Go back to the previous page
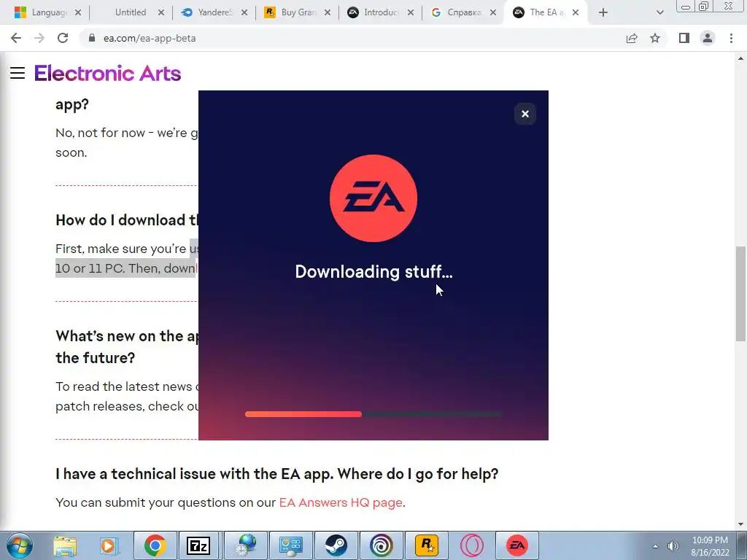 (x=16, y=38)
